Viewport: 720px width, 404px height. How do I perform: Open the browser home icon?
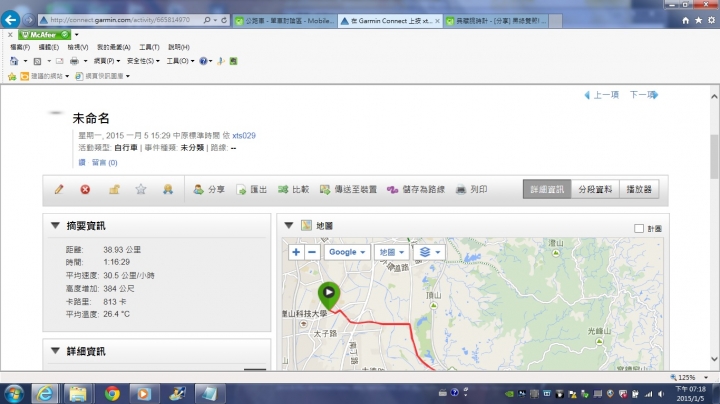686,20
